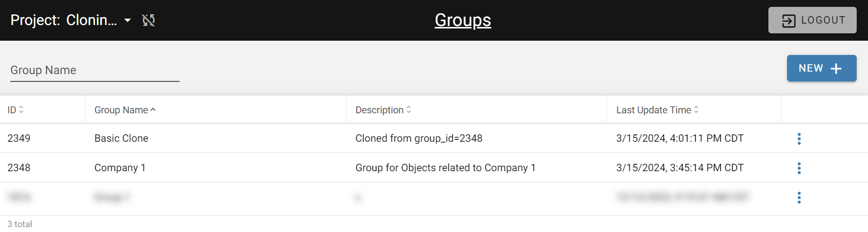
Task: Sort by the Description column
Action: pos(383,110)
